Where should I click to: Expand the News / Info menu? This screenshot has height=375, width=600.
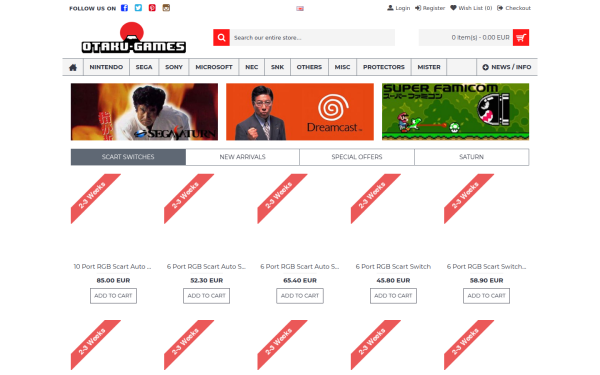pyautogui.click(x=507, y=67)
